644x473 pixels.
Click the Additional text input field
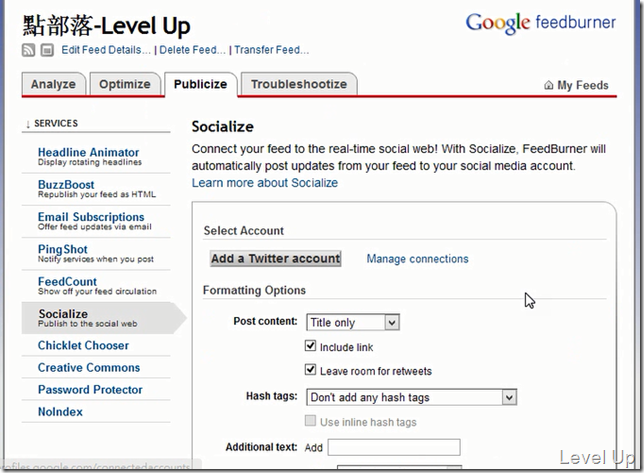[394, 447]
